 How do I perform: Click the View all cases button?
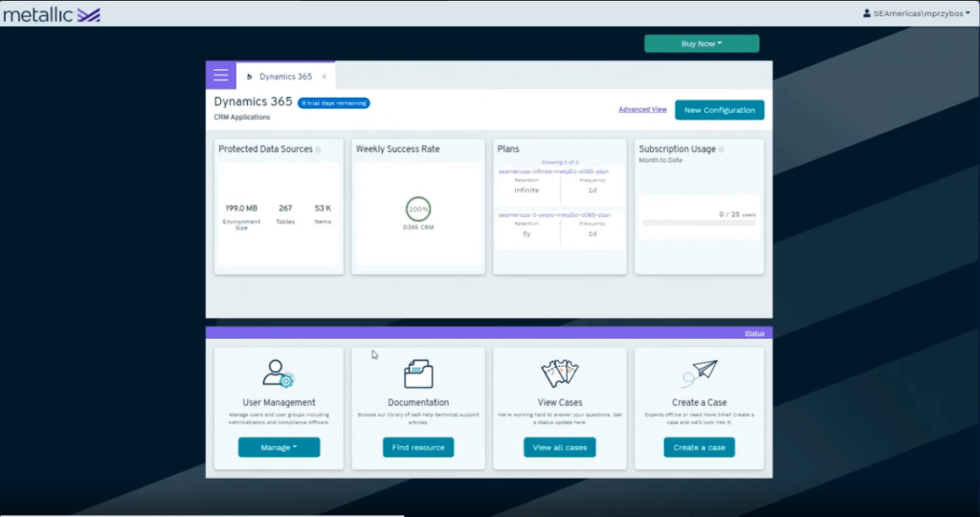point(559,447)
